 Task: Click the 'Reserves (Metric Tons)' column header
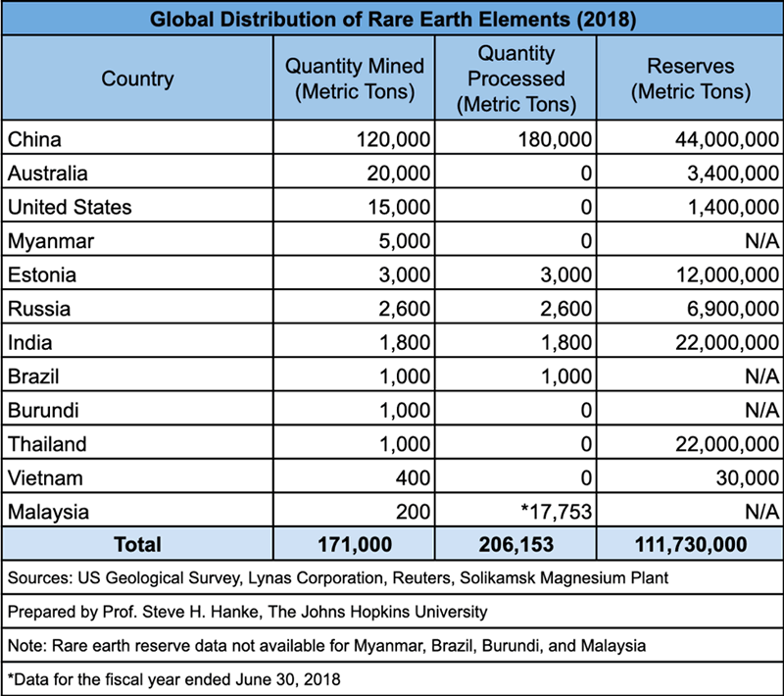point(691,78)
